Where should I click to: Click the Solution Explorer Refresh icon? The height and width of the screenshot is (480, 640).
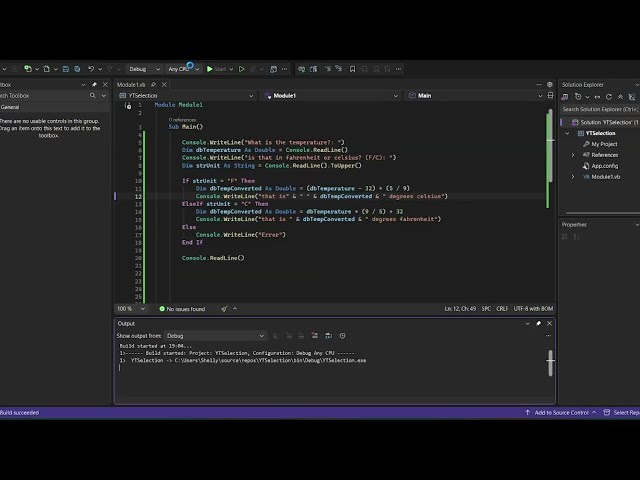coord(609,97)
